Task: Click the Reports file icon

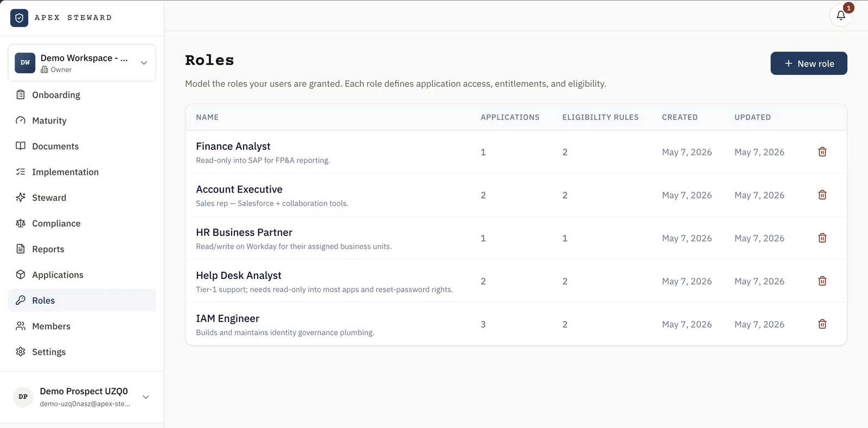Action: [x=21, y=249]
